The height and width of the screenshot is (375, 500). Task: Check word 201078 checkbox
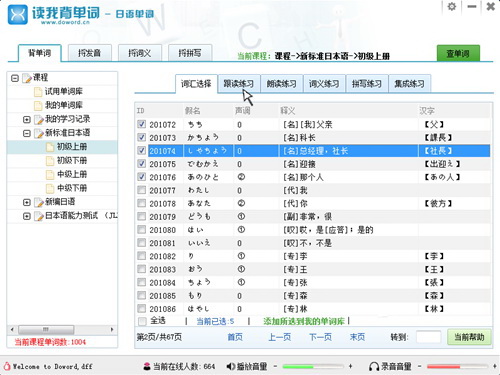tap(142, 203)
